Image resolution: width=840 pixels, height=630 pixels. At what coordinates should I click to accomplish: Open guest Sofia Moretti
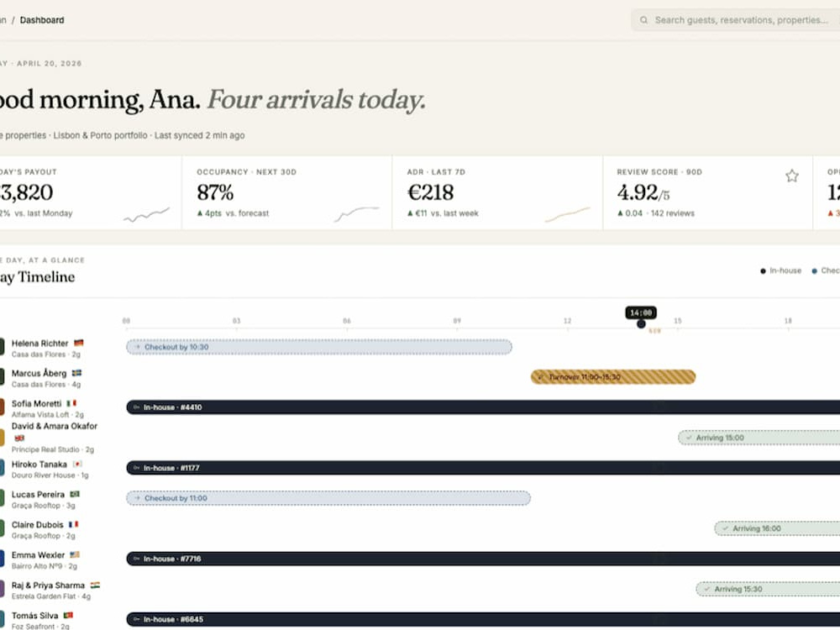click(36, 403)
